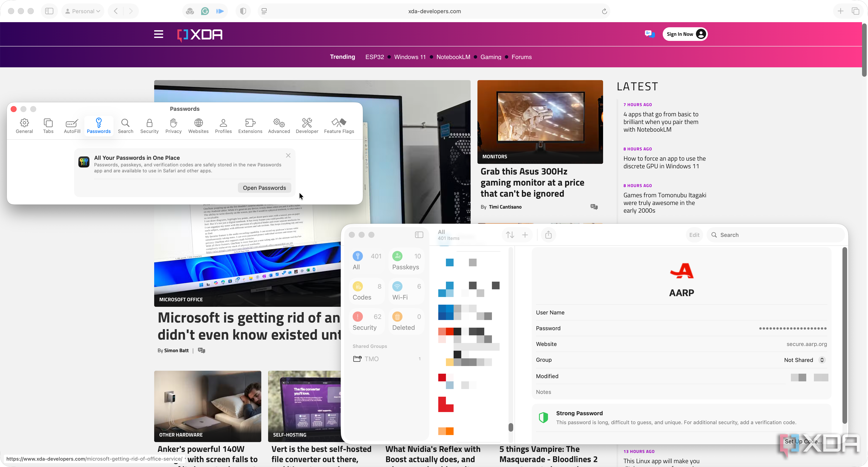Select the Extensions settings icon
This screenshot has width=868, height=467.
pyautogui.click(x=250, y=126)
